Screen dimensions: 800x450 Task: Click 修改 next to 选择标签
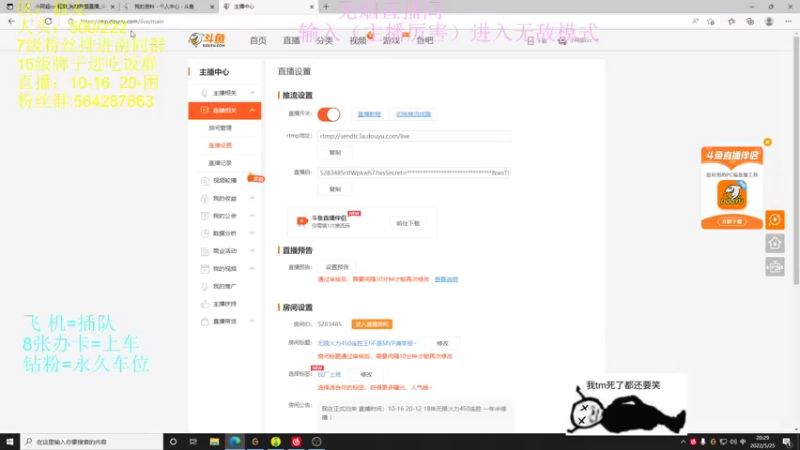366,374
